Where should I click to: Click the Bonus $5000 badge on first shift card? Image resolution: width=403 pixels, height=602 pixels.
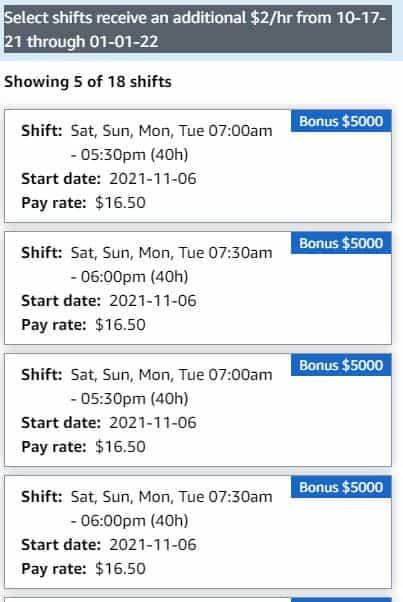[341, 121]
